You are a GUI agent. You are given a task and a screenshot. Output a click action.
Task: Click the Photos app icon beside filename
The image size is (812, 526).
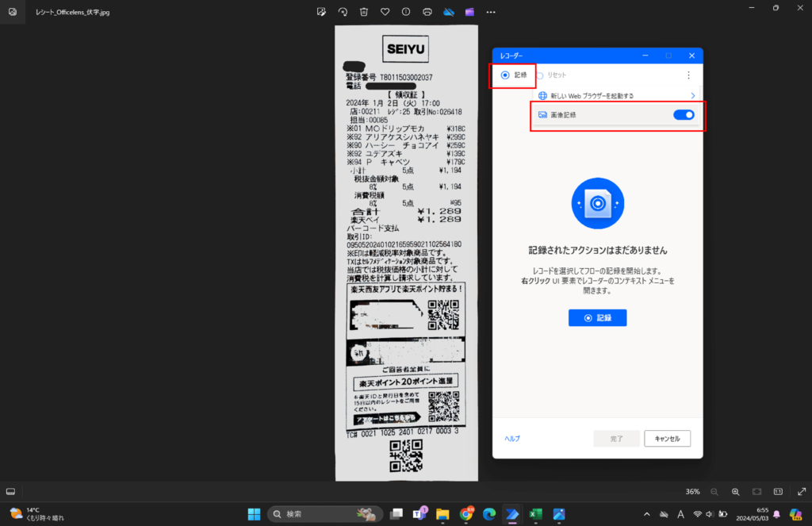13,12
